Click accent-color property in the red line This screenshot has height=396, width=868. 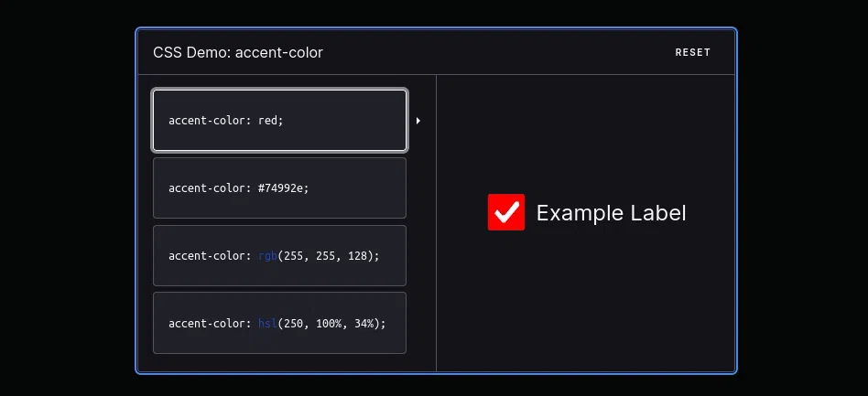pos(207,120)
